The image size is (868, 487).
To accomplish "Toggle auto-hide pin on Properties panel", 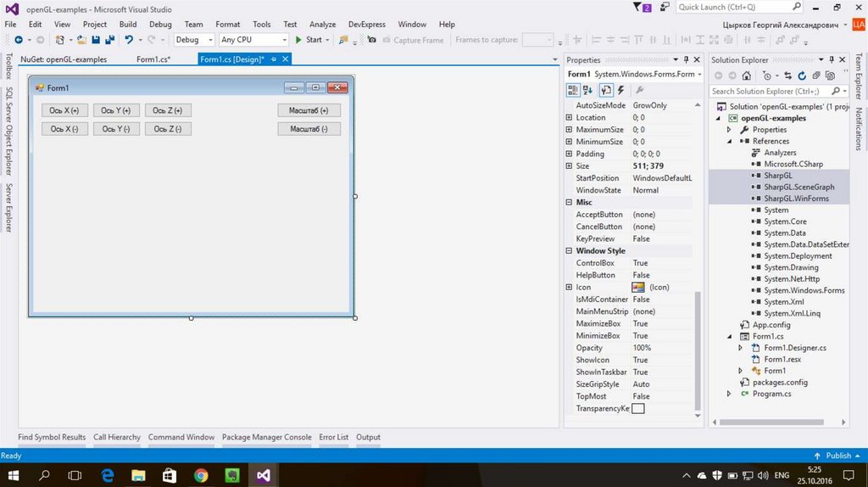I will pos(687,60).
